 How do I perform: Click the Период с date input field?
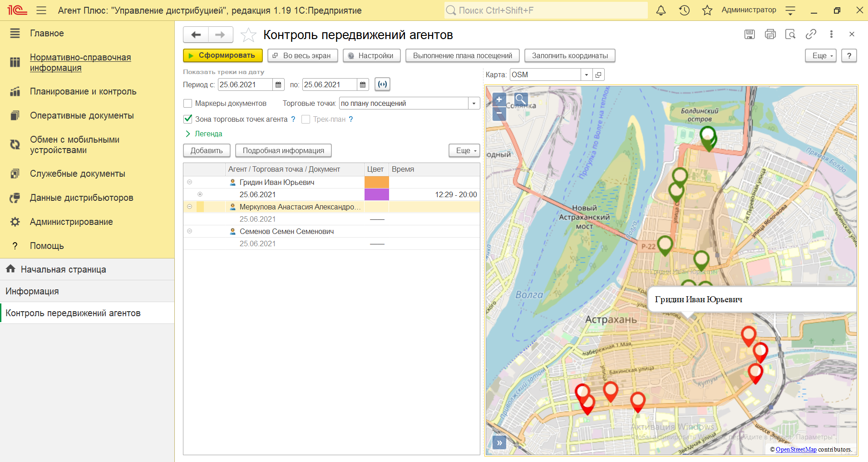coord(245,85)
